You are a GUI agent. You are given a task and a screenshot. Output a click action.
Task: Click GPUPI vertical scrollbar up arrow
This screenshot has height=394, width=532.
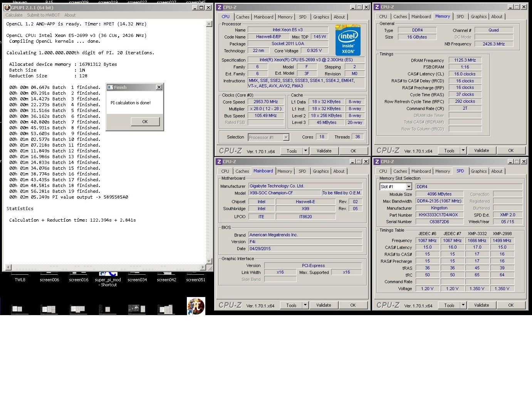(209, 24)
